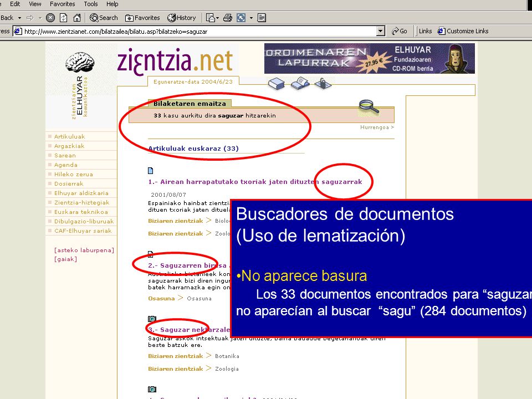Open result 3 Saguzar nektarzale article
Viewport: 532px width, 399px height.
(188, 330)
